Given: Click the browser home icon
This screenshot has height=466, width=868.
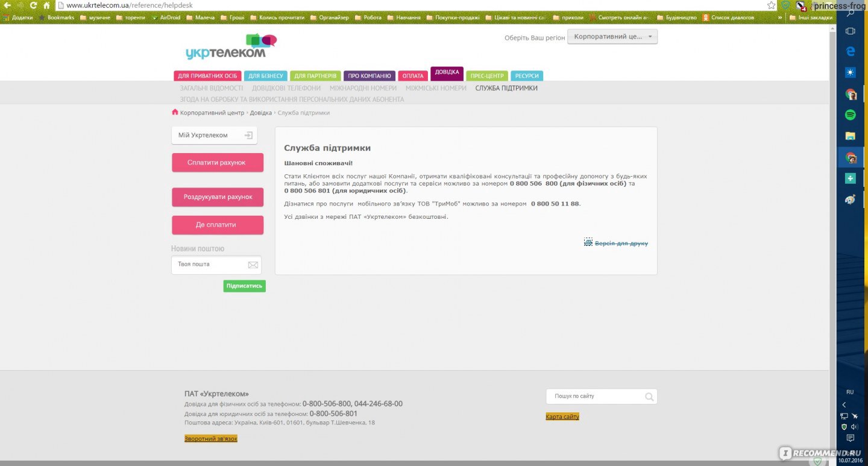Looking at the screenshot, I should [x=46, y=5].
